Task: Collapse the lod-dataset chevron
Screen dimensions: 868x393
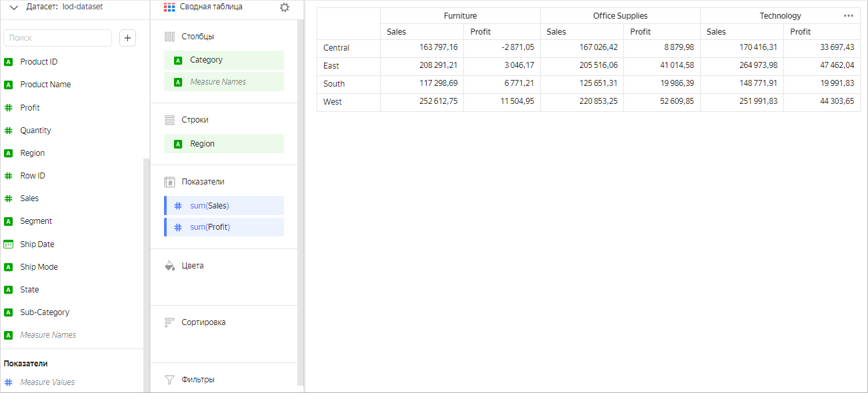Action: (x=13, y=7)
